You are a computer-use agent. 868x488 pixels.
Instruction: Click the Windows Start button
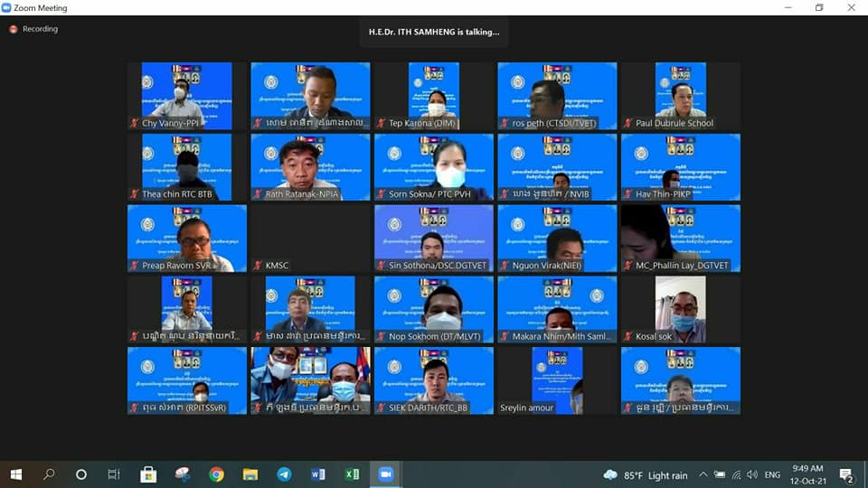[15, 474]
